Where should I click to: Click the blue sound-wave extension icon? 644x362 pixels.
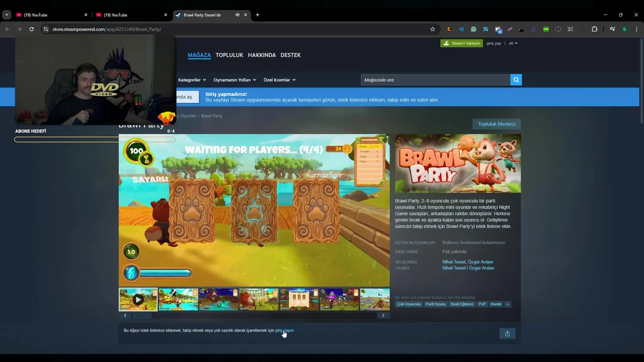pos(461,29)
